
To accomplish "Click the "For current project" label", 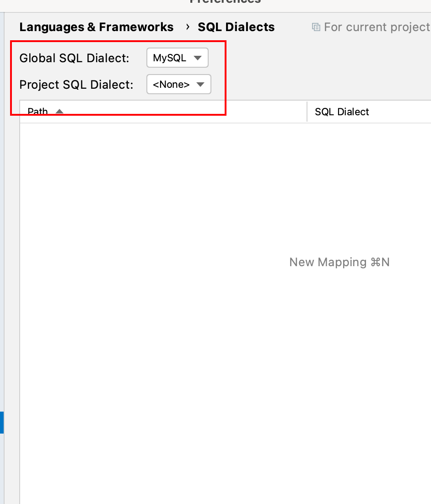I will pyautogui.click(x=375, y=27).
